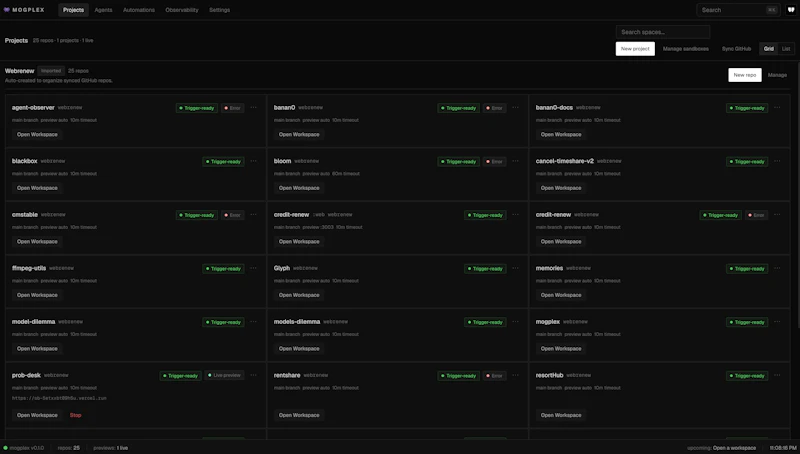Open the more options menu for credit-renew :web

(515, 215)
